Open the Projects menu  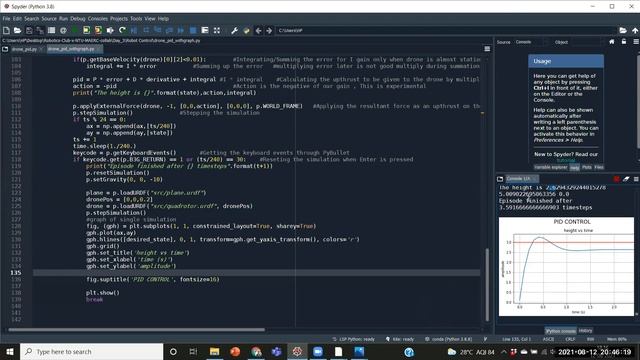[119, 19]
